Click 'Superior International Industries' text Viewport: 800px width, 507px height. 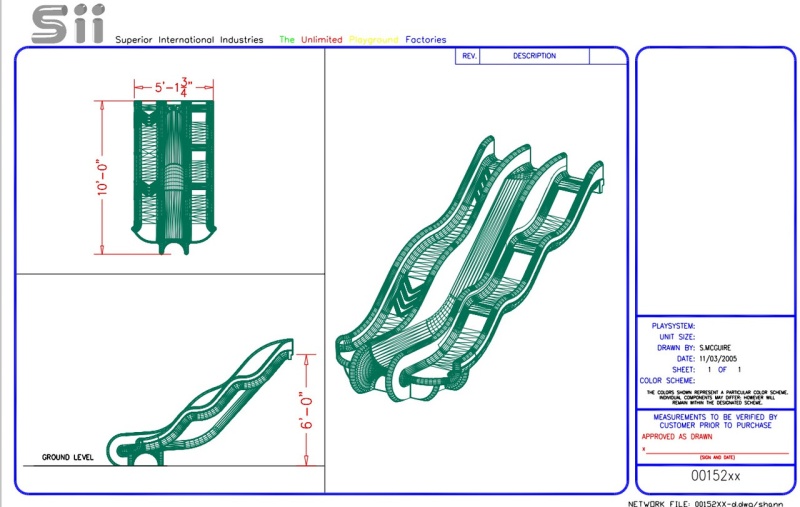(189, 40)
